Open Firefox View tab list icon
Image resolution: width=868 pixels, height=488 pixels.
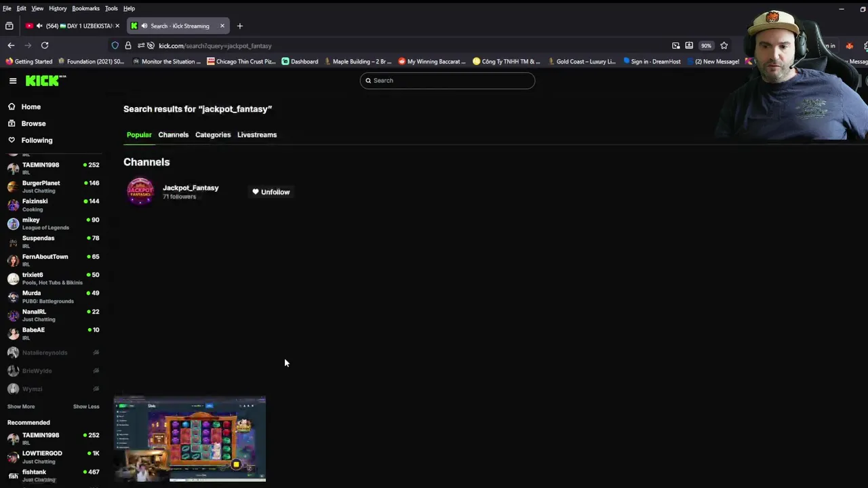click(x=9, y=26)
